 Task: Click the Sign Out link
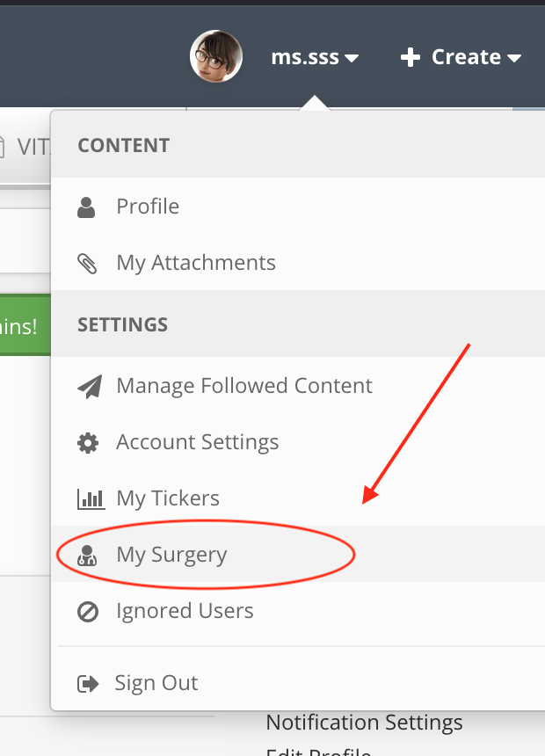point(156,683)
